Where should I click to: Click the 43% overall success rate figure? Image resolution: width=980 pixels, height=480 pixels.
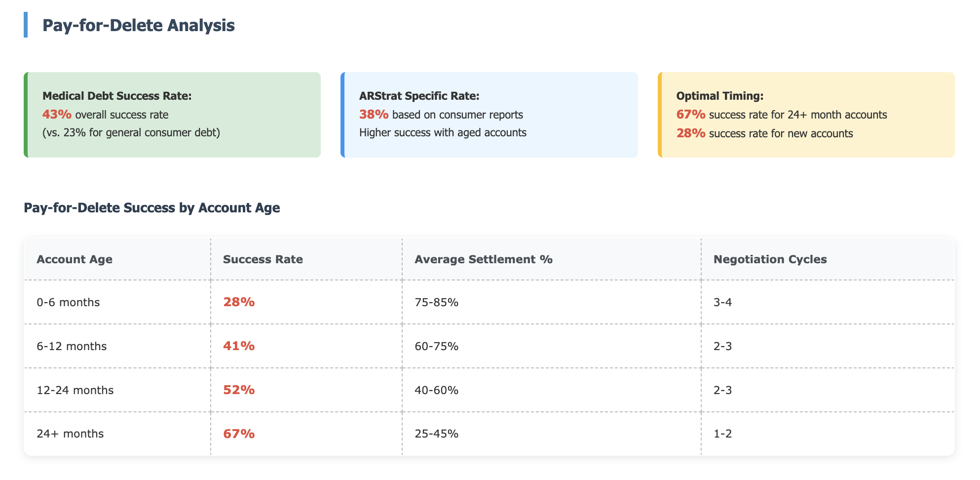(x=57, y=115)
